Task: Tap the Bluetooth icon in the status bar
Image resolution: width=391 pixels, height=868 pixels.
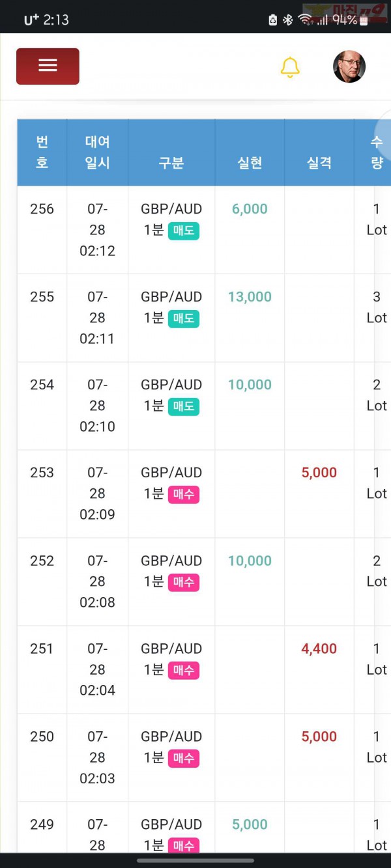Action: (288, 20)
